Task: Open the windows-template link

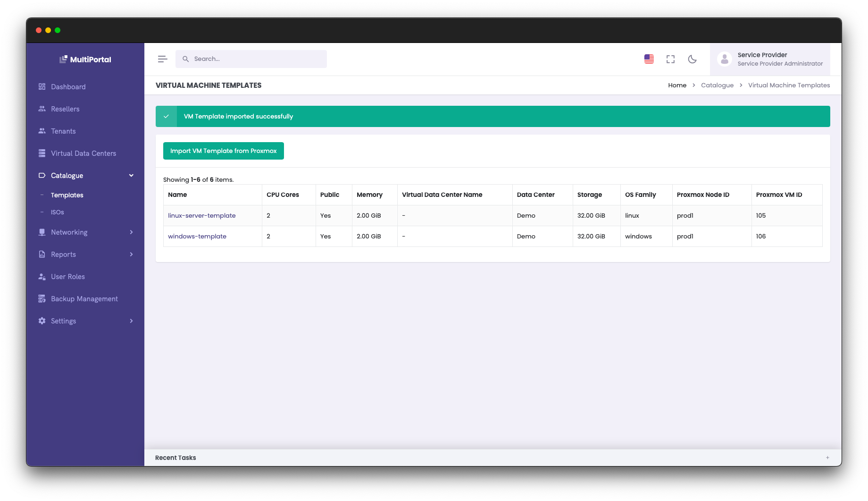Action: (197, 237)
